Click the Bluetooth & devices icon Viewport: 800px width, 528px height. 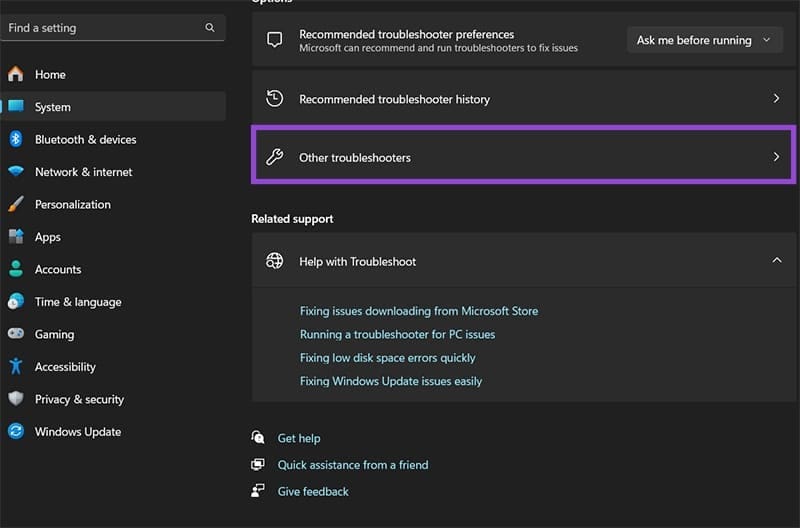(16, 139)
